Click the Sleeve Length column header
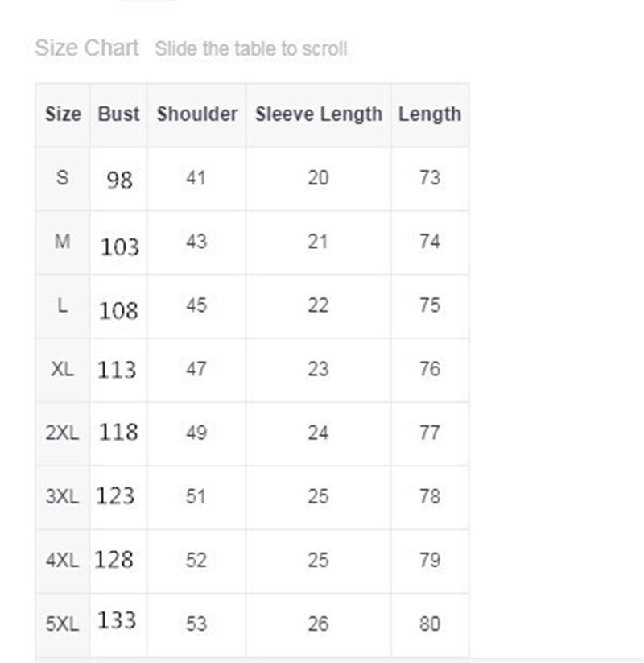 [x=319, y=114]
